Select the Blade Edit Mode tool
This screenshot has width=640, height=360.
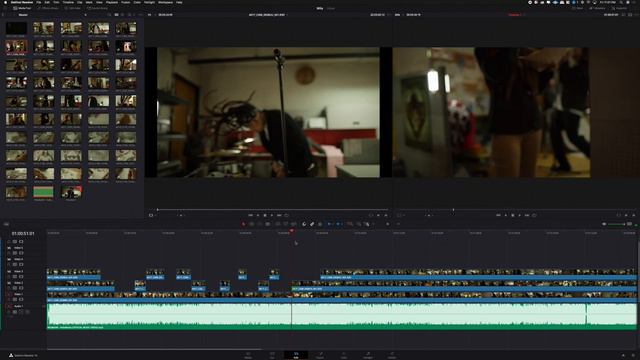[x=267, y=224]
